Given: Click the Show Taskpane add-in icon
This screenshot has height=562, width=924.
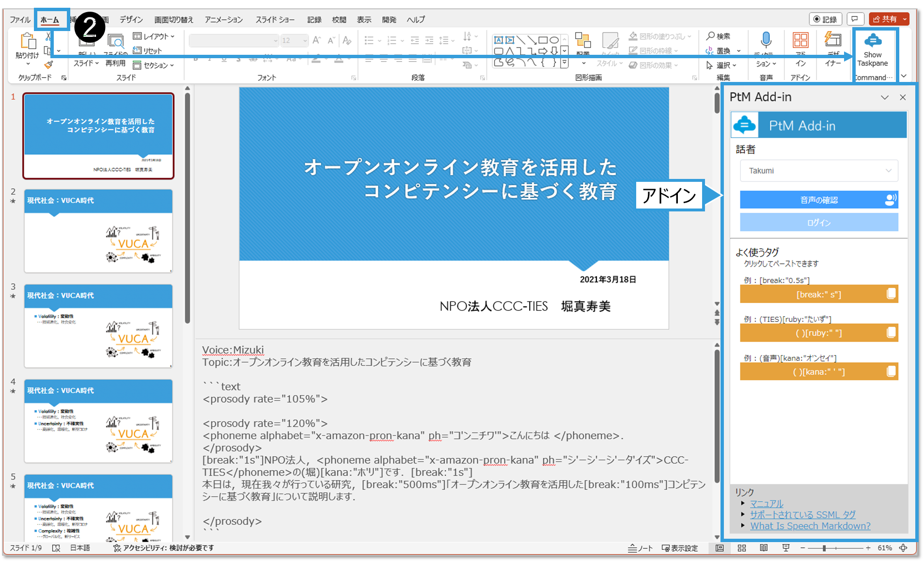Looking at the screenshot, I should pos(872,41).
